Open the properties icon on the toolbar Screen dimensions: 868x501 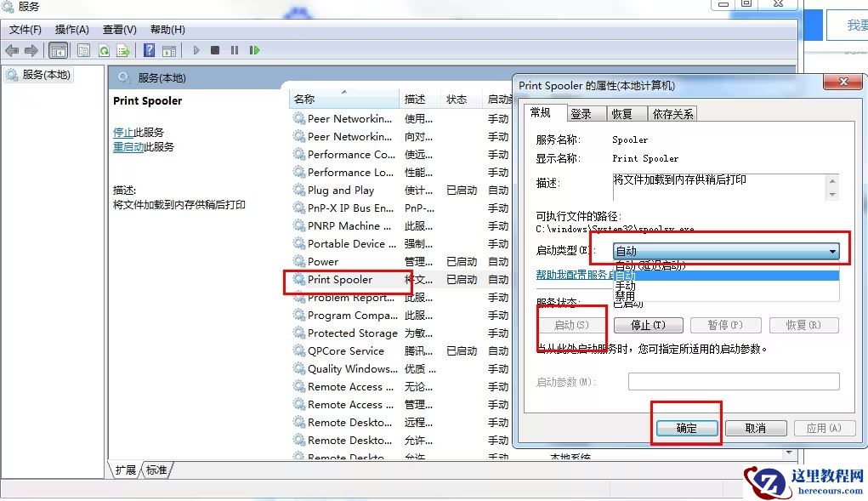84,50
